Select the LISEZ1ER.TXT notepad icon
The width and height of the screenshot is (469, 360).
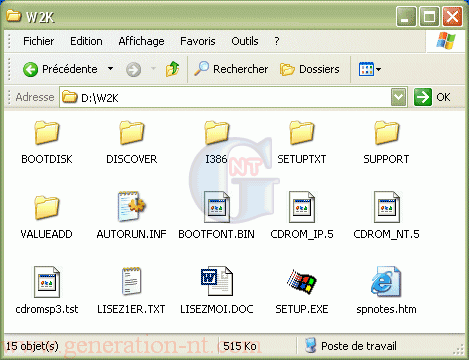pyautogui.click(x=132, y=282)
